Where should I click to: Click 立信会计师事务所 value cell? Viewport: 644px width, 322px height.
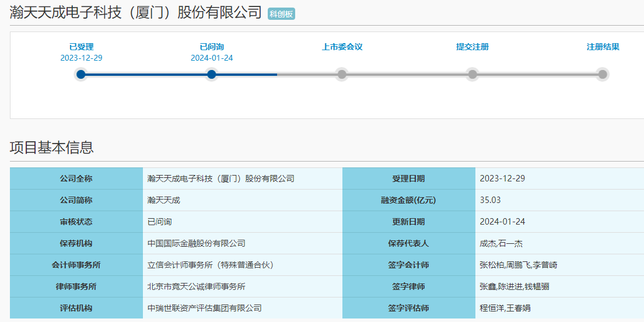[242, 265]
